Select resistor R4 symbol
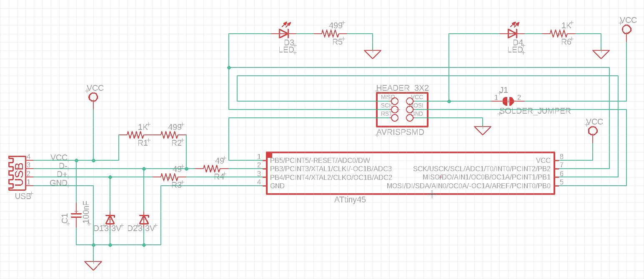The height and width of the screenshot is (279, 644). pyautogui.click(x=211, y=168)
